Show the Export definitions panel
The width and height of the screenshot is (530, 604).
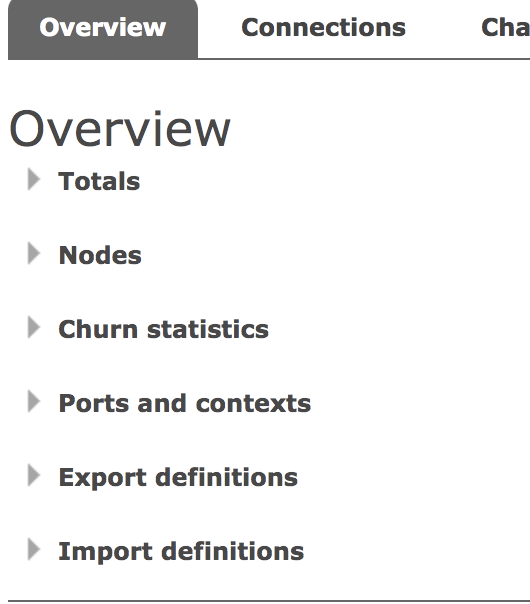tap(178, 477)
